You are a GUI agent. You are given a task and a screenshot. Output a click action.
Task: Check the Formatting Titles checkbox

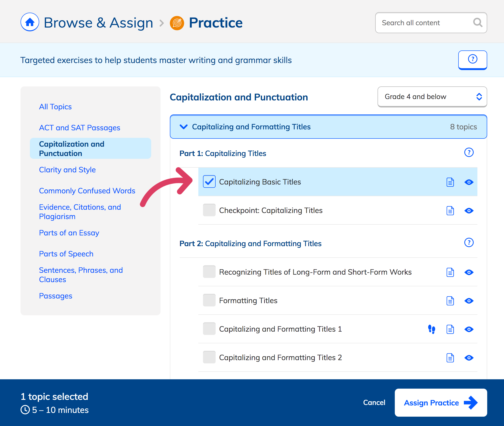209,300
